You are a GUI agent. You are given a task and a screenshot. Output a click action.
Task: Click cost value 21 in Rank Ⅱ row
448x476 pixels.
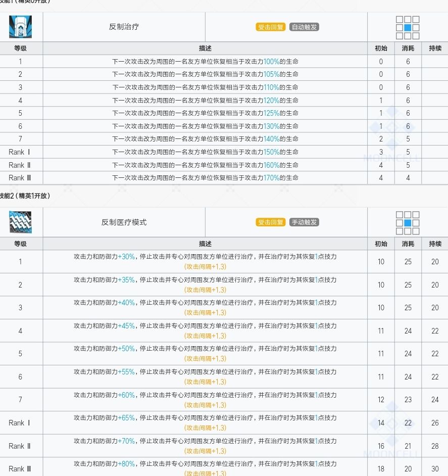pyautogui.click(x=408, y=446)
